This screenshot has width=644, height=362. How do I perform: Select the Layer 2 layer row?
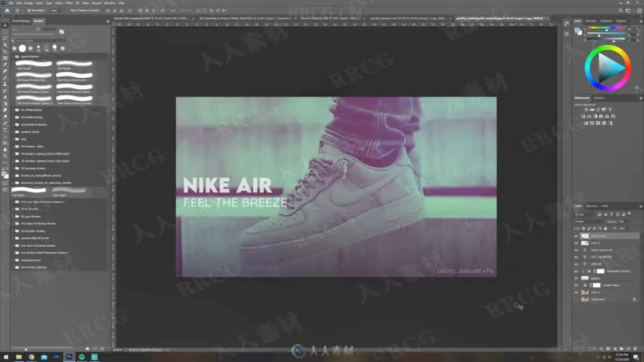tap(606, 278)
